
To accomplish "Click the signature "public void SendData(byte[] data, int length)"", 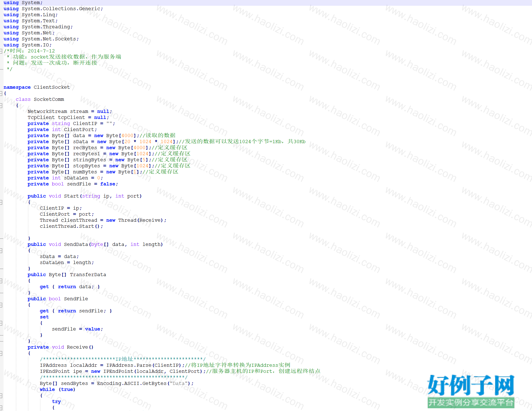I will [95, 245].
